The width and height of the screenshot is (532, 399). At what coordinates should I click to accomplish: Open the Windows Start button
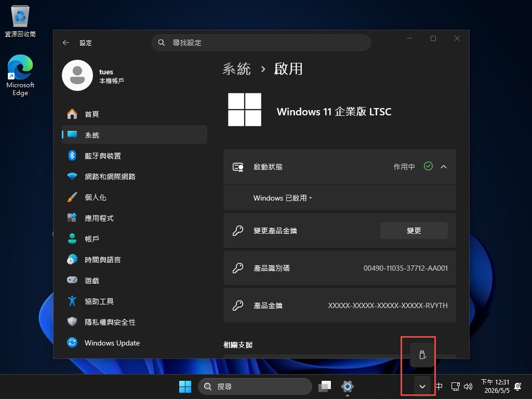pyautogui.click(x=185, y=387)
